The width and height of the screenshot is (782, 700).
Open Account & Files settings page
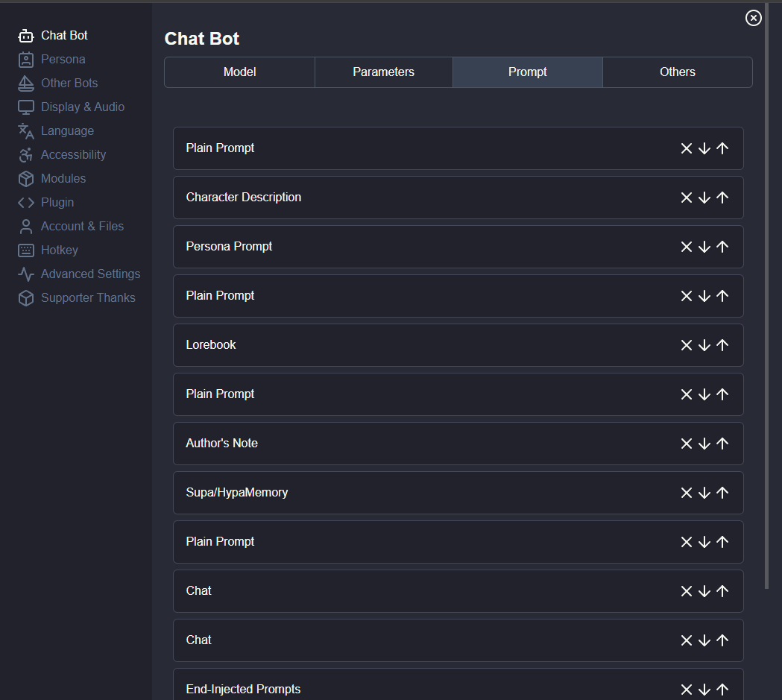pyautogui.click(x=82, y=227)
